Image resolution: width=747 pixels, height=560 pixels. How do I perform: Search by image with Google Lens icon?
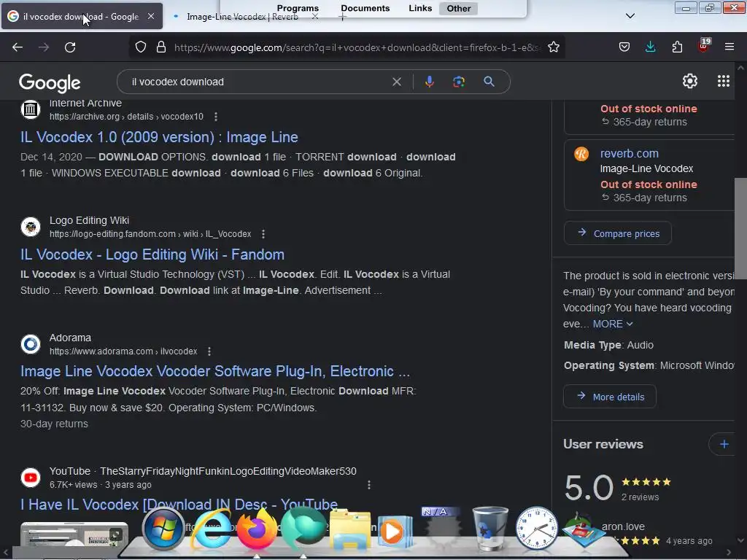coord(459,82)
